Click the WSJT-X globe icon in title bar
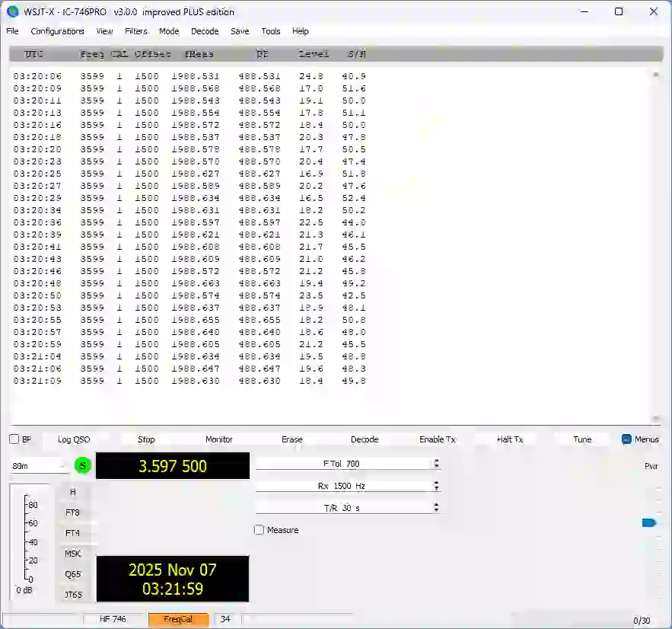 coord(12,11)
